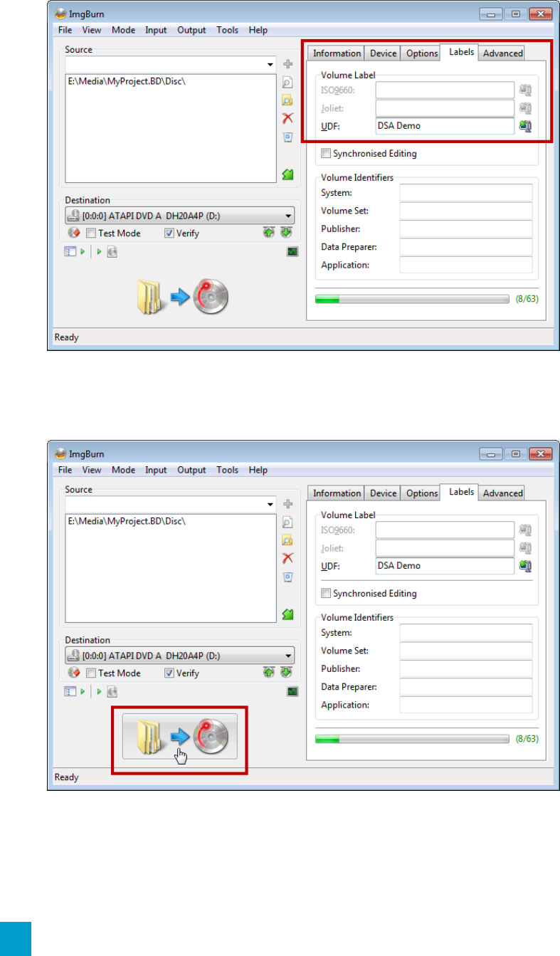The height and width of the screenshot is (956, 560).
Task: Click green up-arrow tray icon in bottom window
Action: pyautogui.click(x=269, y=673)
